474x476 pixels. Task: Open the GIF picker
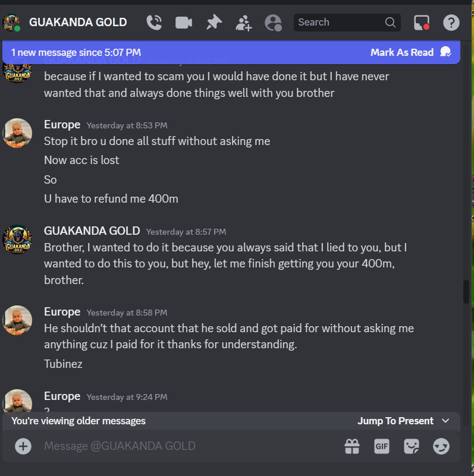click(382, 446)
